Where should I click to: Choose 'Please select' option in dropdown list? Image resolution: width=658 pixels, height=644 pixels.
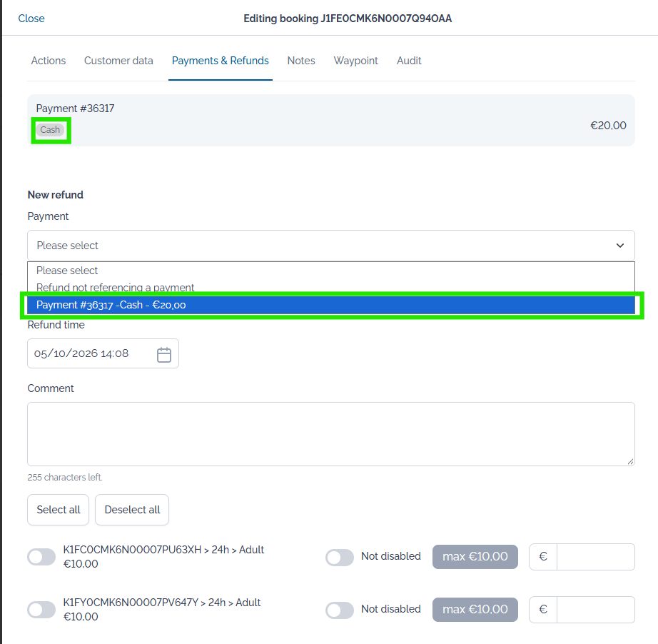click(330, 271)
